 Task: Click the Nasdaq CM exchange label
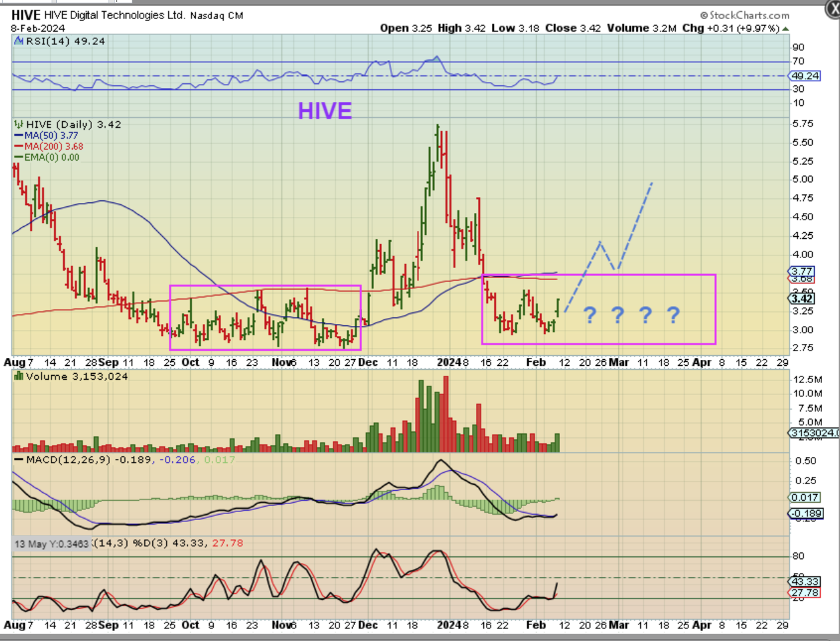pos(216,15)
